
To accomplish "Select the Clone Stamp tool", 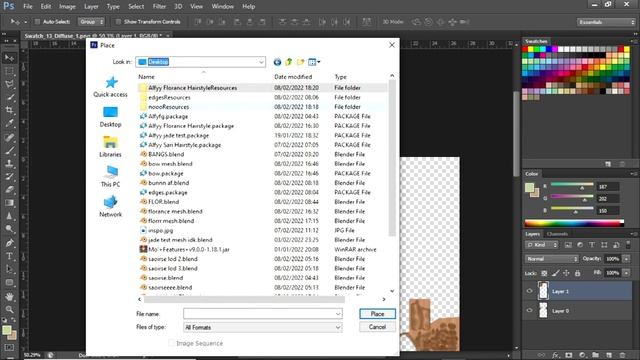I will click(x=9, y=163).
